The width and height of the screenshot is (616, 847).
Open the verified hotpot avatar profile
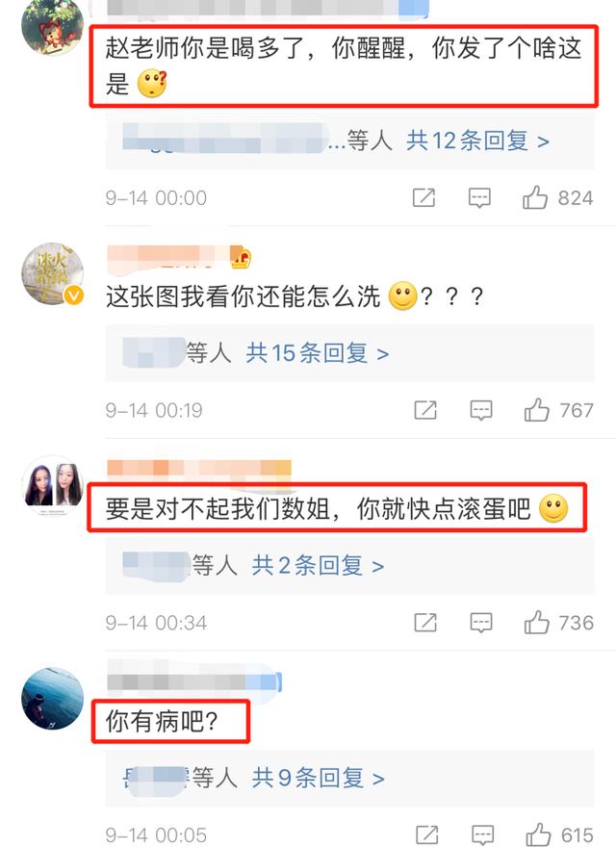pyautogui.click(x=52, y=274)
